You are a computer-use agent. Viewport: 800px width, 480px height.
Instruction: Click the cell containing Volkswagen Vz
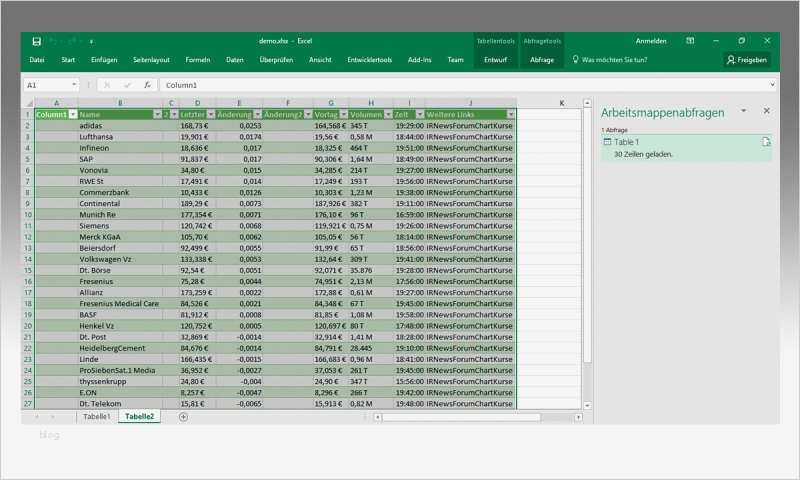pos(120,259)
